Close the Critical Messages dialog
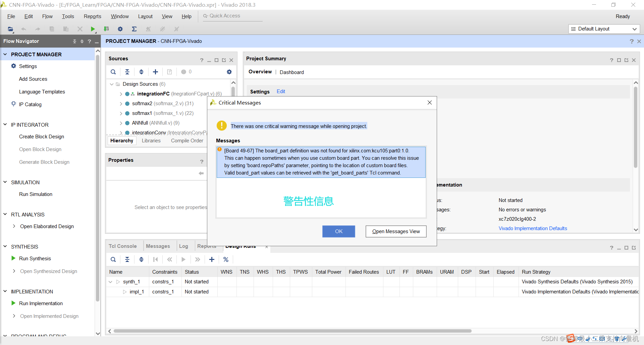The height and width of the screenshot is (345, 644). point(430,102)
